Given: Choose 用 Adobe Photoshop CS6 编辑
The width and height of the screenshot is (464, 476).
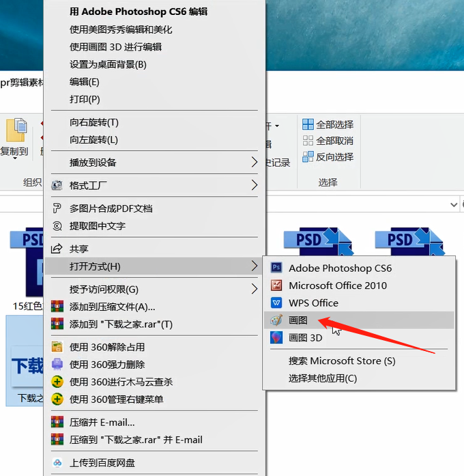Looking at the screenshot, I should 139,12.
